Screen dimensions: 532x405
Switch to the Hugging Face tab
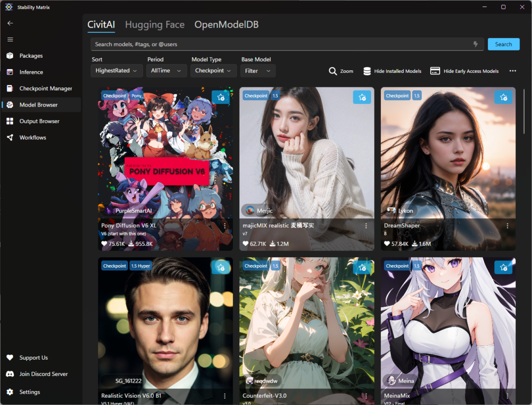155,24
